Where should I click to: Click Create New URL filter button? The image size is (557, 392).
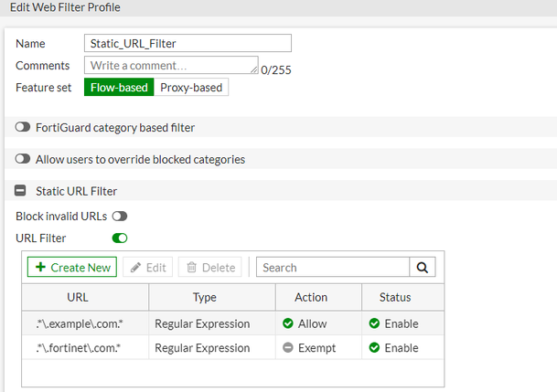pos(72,267)
